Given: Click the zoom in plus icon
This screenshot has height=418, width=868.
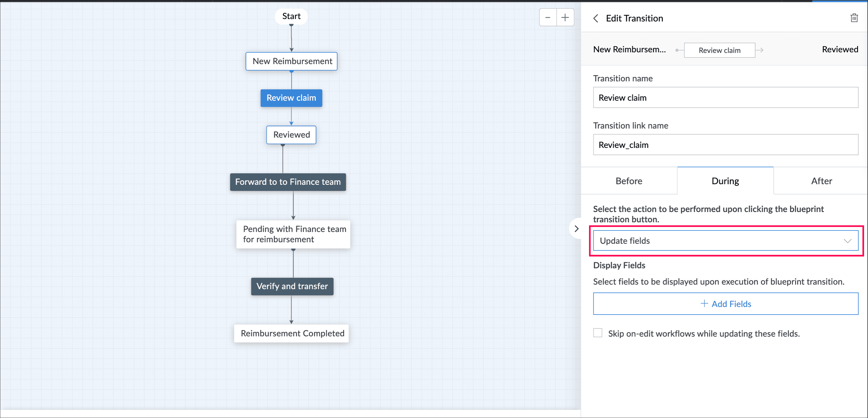Looking at the screenshot, I should tap(565, 18).
